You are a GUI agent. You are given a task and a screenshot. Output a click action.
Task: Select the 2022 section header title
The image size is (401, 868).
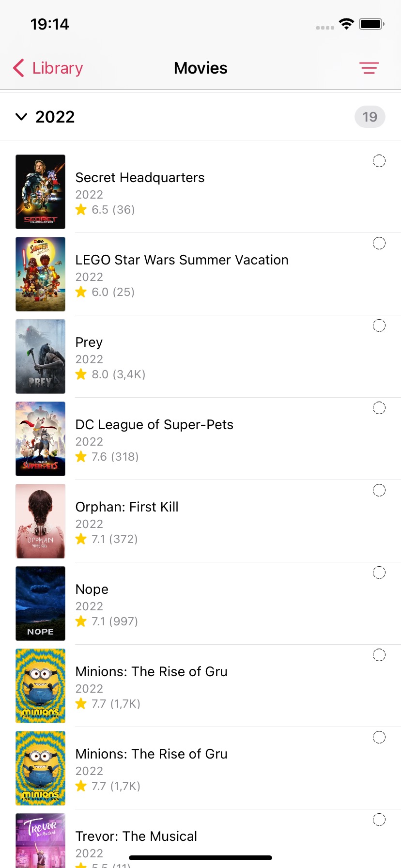[55, 117]
